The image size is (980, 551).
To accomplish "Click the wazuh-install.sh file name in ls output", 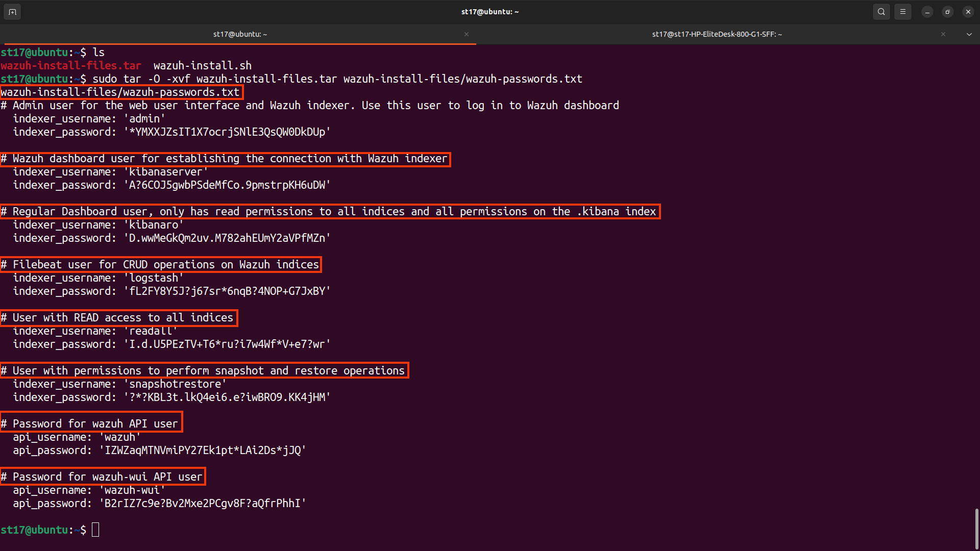I will coord(203,65).
